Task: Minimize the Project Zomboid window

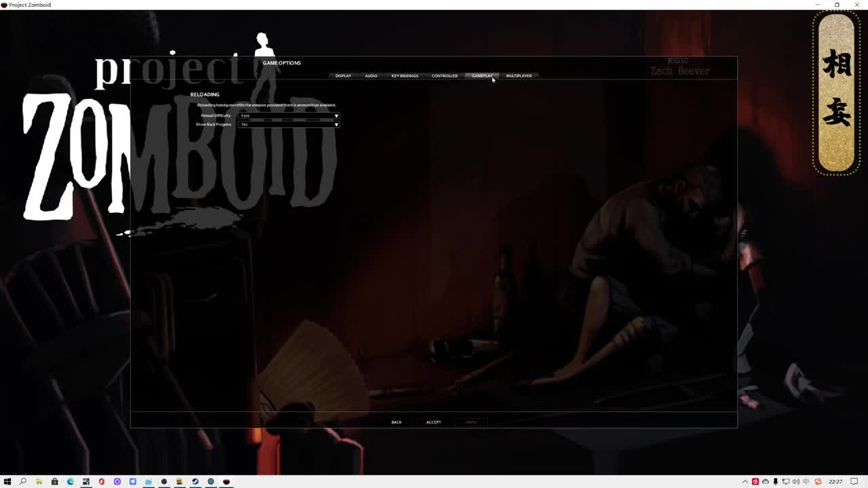Action: point(817,5)
